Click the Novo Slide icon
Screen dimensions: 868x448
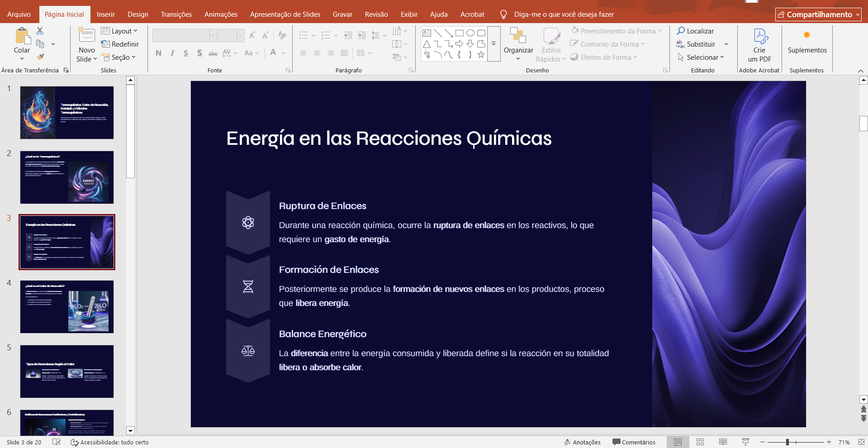(x=86, y=35)
